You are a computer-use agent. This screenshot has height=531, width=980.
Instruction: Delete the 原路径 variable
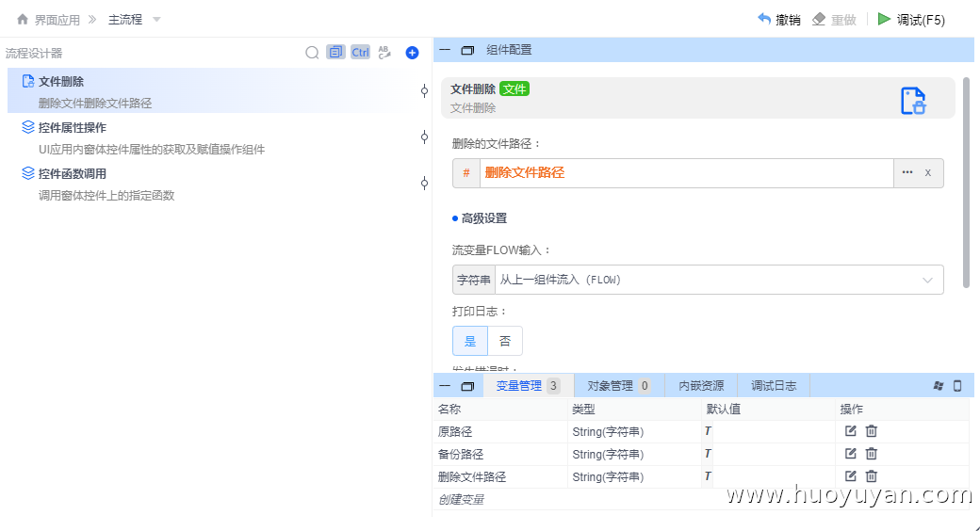(872, 430)
